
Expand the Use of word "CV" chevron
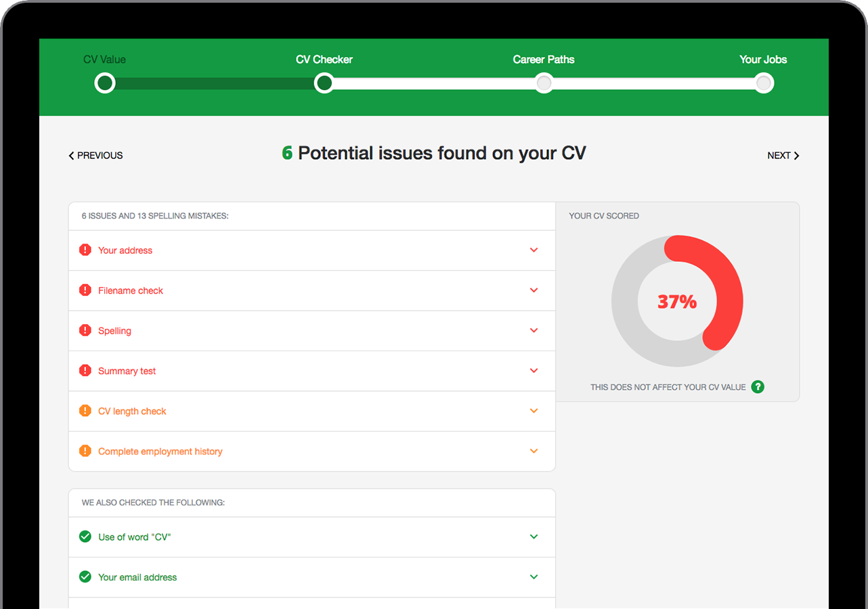pos(534,537)
